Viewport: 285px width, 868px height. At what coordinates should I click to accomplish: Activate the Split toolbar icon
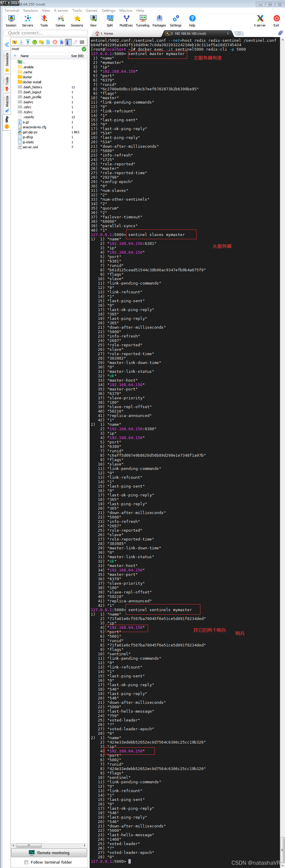(110, 21)
